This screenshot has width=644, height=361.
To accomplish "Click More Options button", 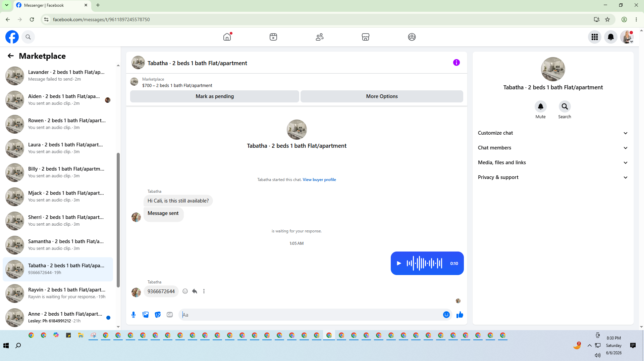I will [382, 96].
